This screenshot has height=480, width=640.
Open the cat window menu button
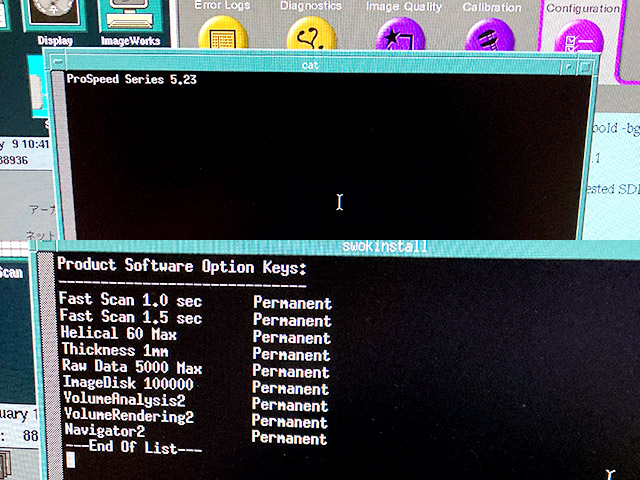click(58, 62)
